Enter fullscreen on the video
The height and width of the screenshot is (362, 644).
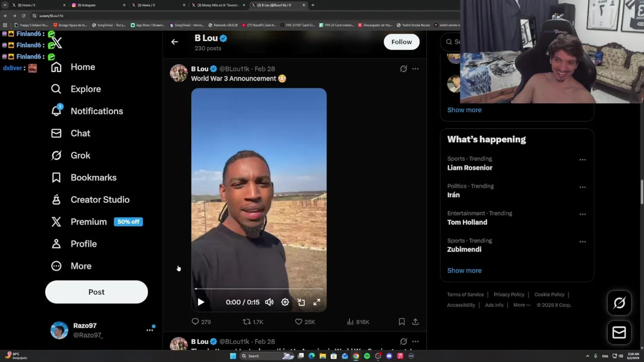(x=316, y=302)
